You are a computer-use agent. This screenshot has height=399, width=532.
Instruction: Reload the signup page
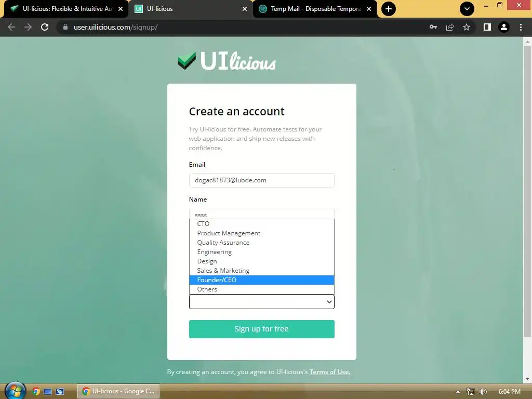pyautogui.click(x=45, y=27)
